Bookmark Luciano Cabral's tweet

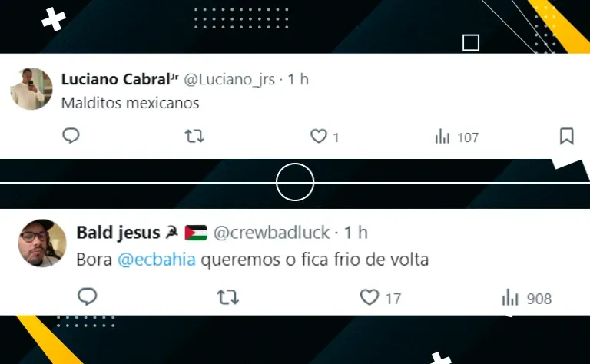[x=567, y=136]
